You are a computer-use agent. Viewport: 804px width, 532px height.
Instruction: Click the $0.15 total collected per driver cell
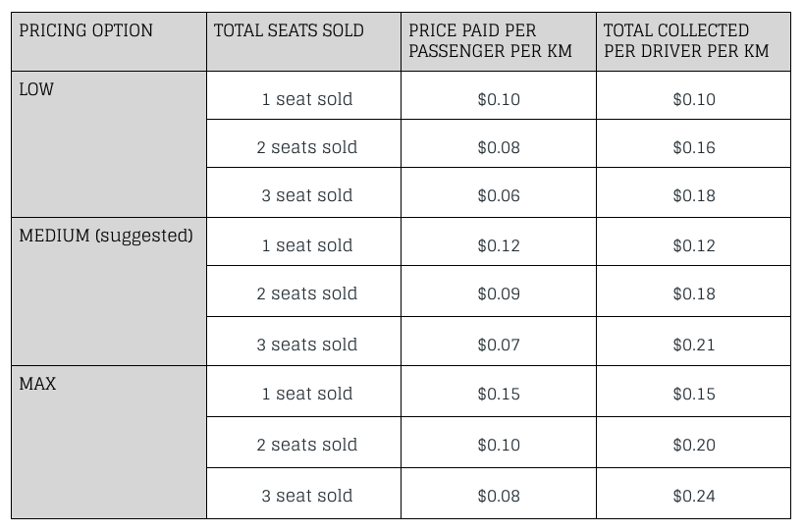[x=694, y=391]
